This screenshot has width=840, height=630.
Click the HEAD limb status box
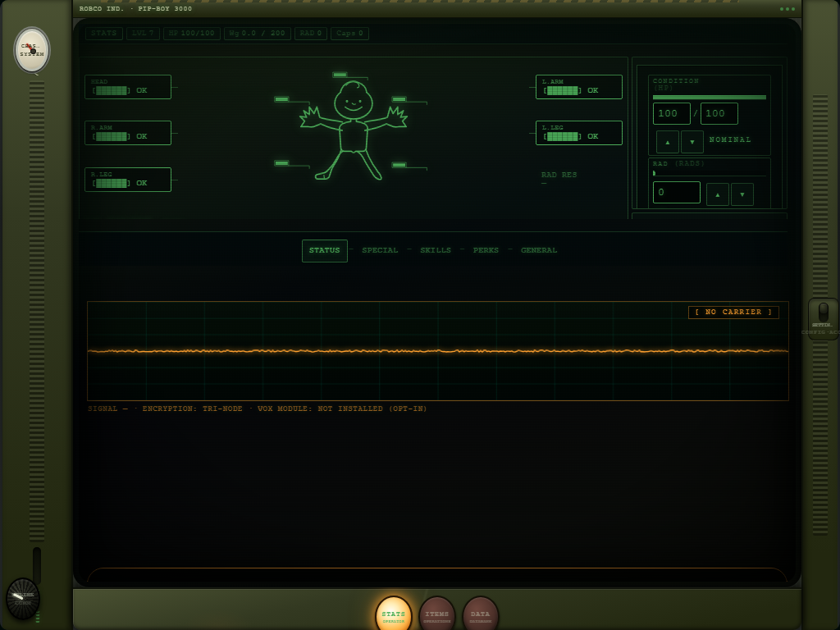[128, 87]
